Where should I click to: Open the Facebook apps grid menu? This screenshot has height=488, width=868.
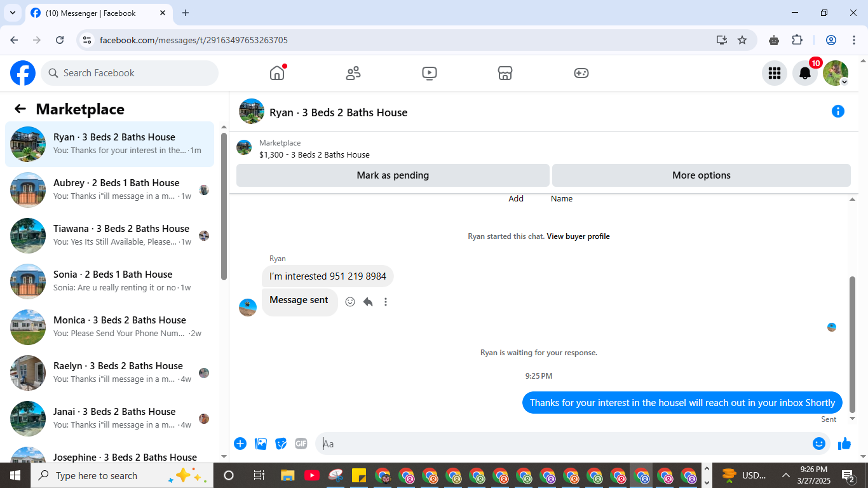click(x=774, y=73)
